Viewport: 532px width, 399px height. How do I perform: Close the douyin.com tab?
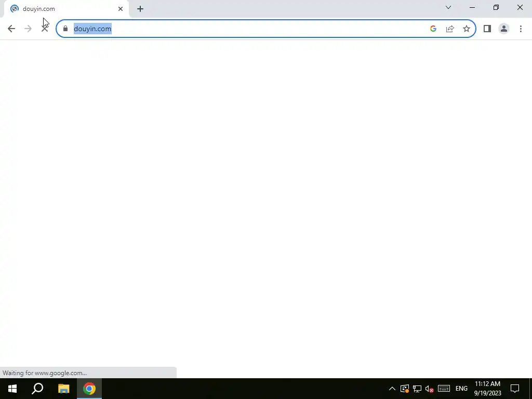click(x=121, y=9)
